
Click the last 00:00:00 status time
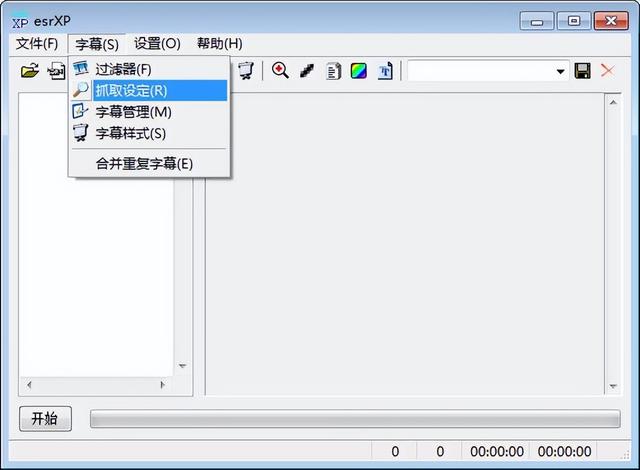(x=564, y=452)
